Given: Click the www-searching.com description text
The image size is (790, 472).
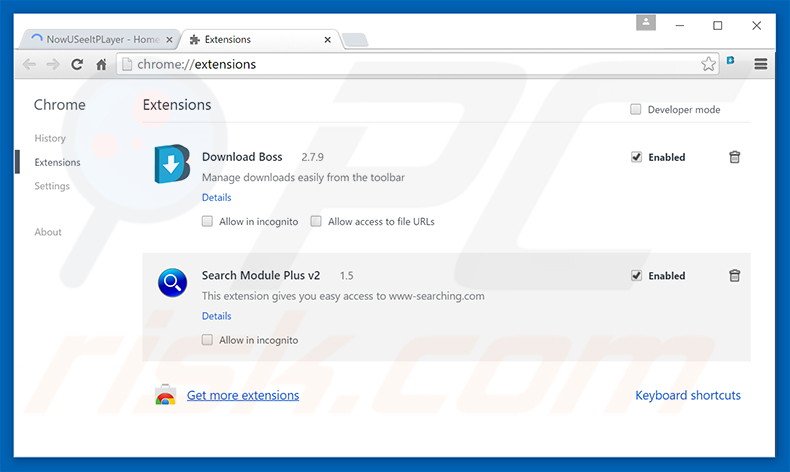Looking at the screenshot, I should point(343,296).
